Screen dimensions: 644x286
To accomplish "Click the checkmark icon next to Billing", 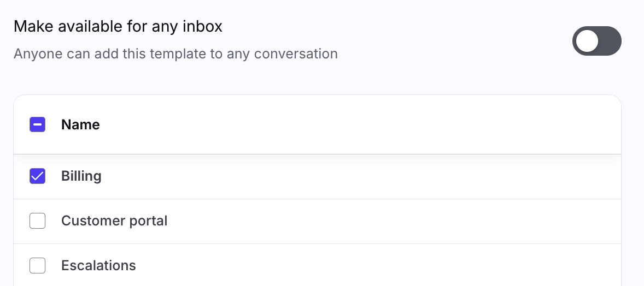I will coord(37,176).
